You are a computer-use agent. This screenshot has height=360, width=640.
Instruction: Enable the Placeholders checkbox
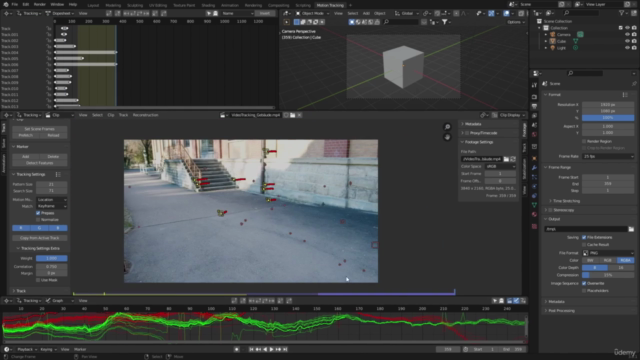(584, 291)
